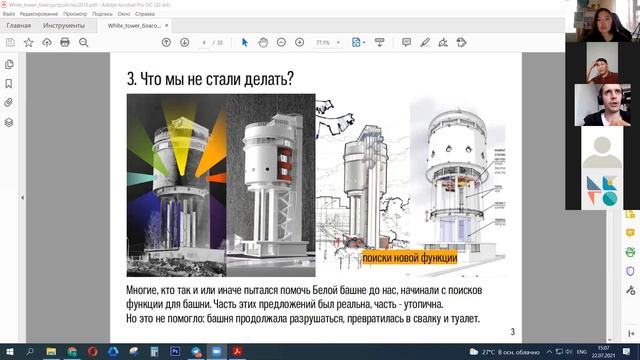Open Adobe Acrobat from the taskbar
The width and height of the screenshot is (640, 360).
[x=237, y=351]
